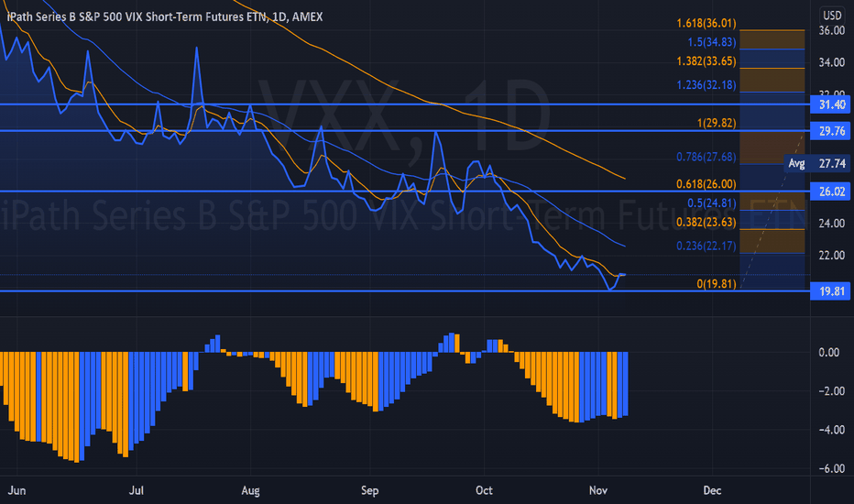Image resolution: width=854 pixels, height=504 pixels.
Task: Click the Fibonacci 0(19.81) level label
Action: pos(717,283)
